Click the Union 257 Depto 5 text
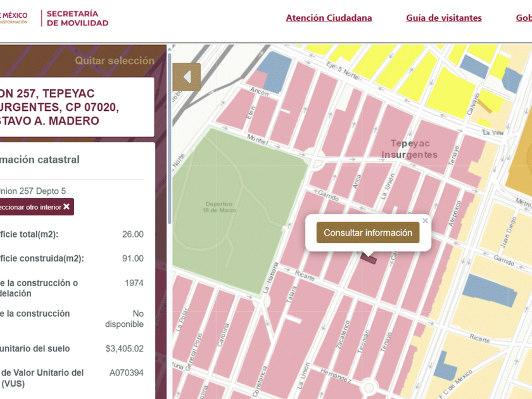 [x=32, y=191]
